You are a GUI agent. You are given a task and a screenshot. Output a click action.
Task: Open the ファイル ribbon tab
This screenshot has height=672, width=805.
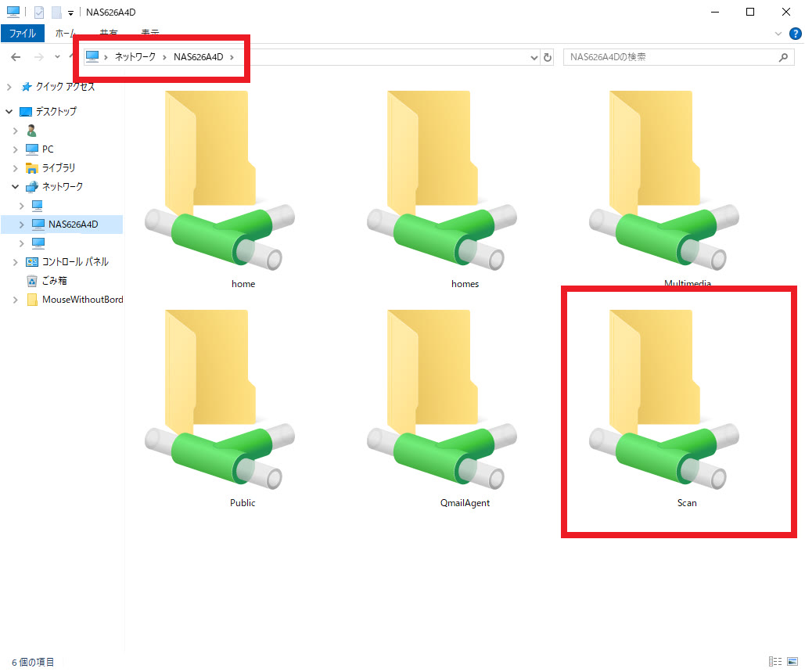pos(23,34)
